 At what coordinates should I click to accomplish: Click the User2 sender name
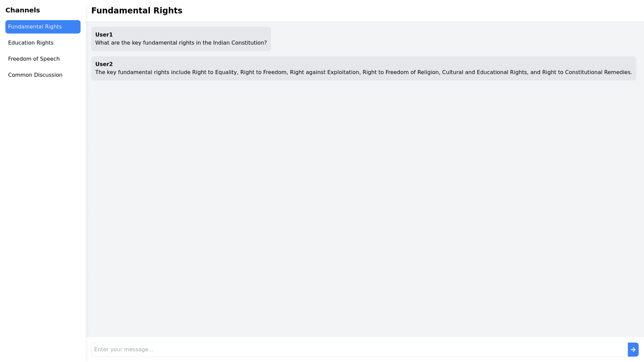(104, 64)
